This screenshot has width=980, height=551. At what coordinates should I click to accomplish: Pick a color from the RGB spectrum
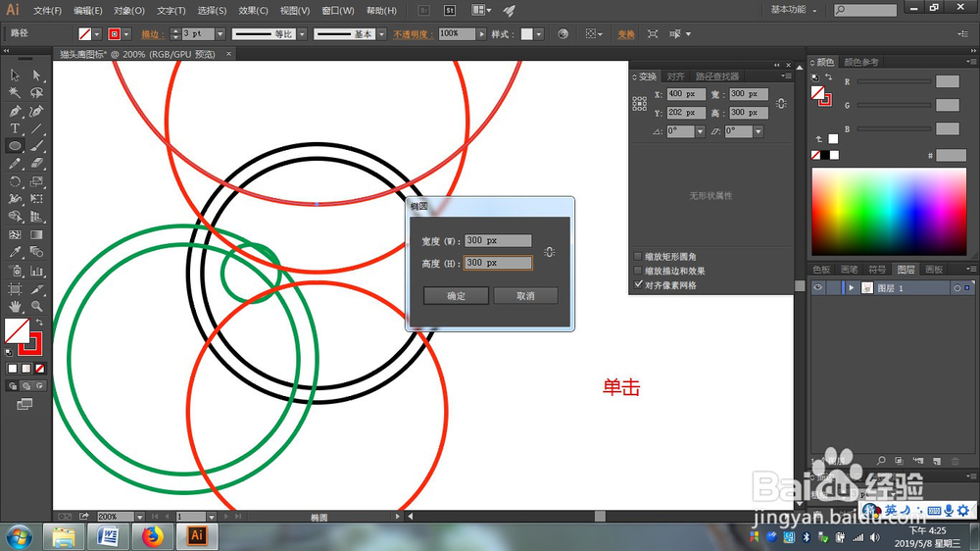[x=889, y=212]
